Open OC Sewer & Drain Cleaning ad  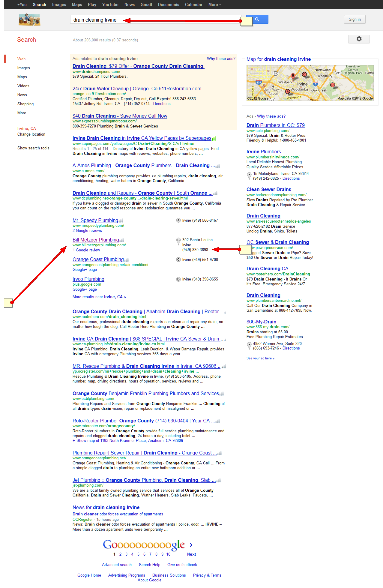pos(278,242)
